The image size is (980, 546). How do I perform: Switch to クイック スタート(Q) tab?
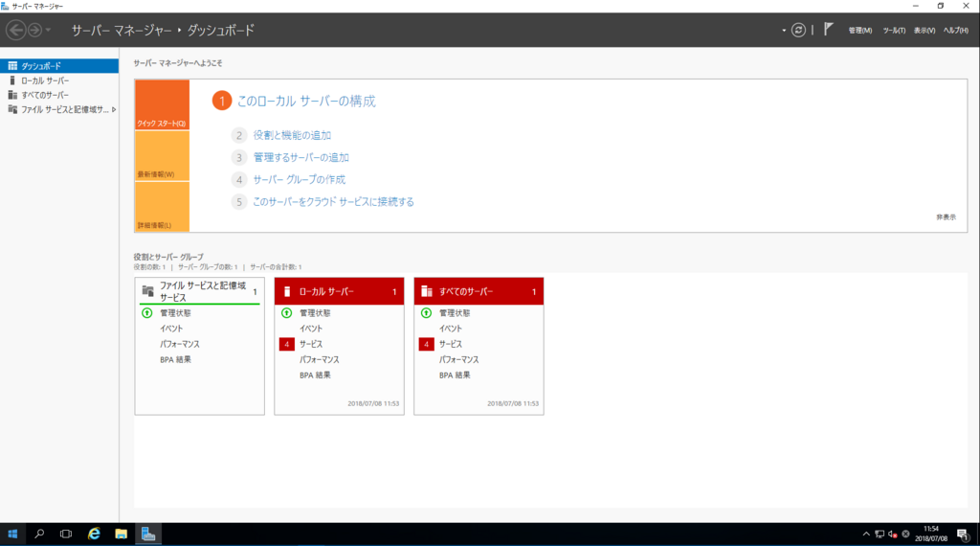coord(162,105)
